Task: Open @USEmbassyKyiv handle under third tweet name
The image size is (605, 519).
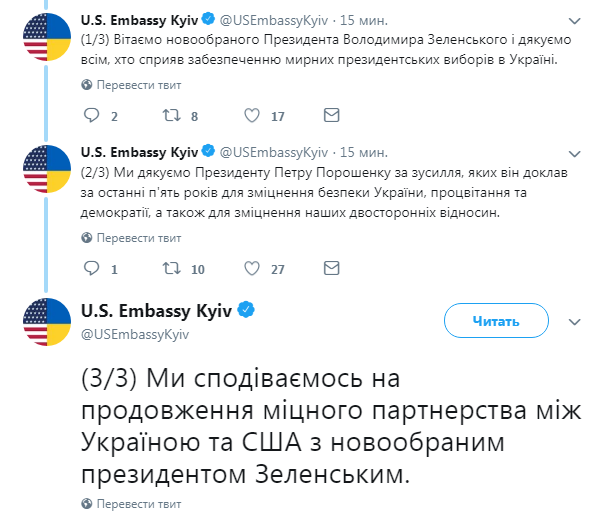Action: tap(134, 333)
